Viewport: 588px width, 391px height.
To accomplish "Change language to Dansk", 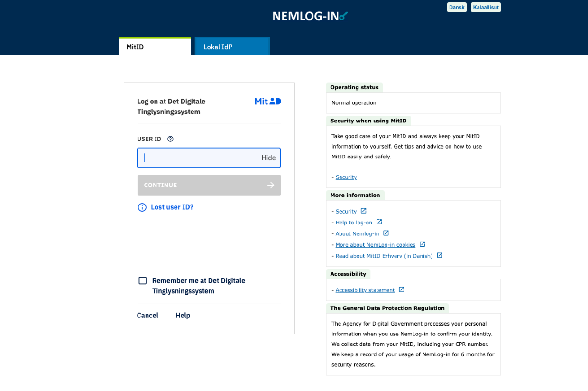I will pos(457,7).
